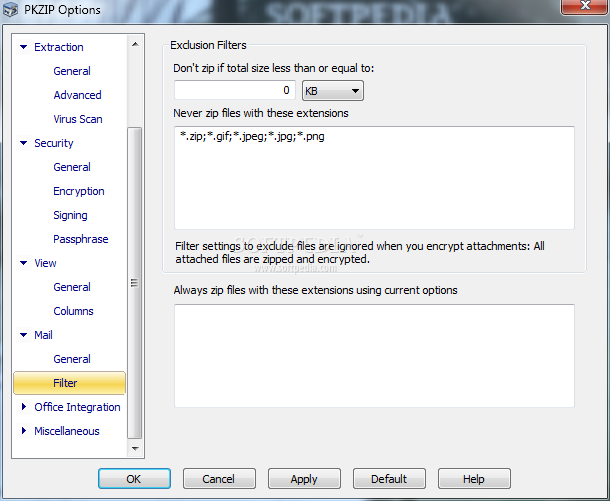
Task: Open the KB size unit dropdown
Action: pos(333,91)
